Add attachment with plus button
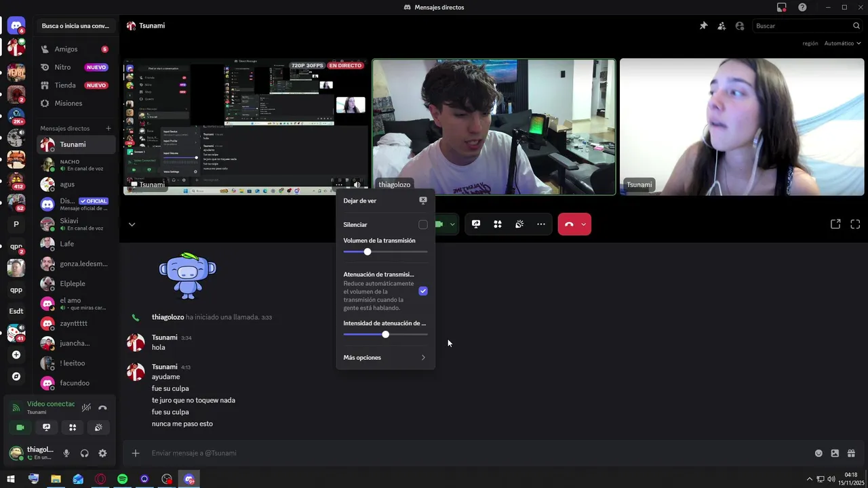The height and width of the screenshot is (488, 868). pyautogui.click(x=136, y=453)
